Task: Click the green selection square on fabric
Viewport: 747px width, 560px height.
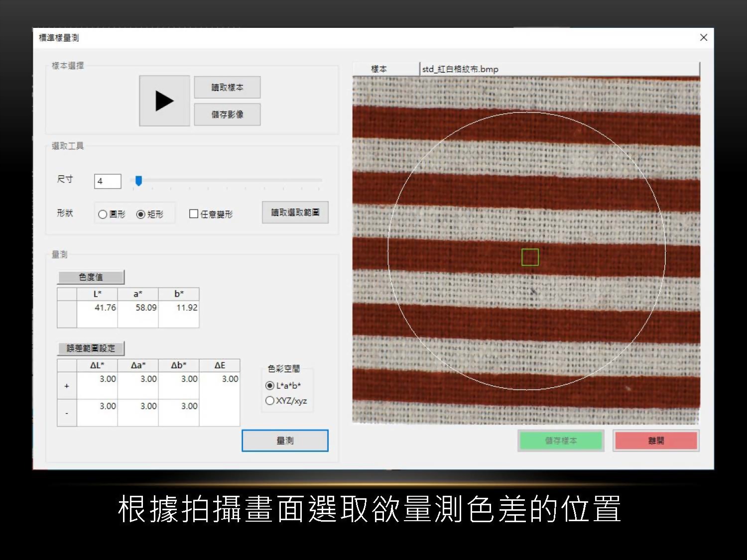Action: [530, 257]
